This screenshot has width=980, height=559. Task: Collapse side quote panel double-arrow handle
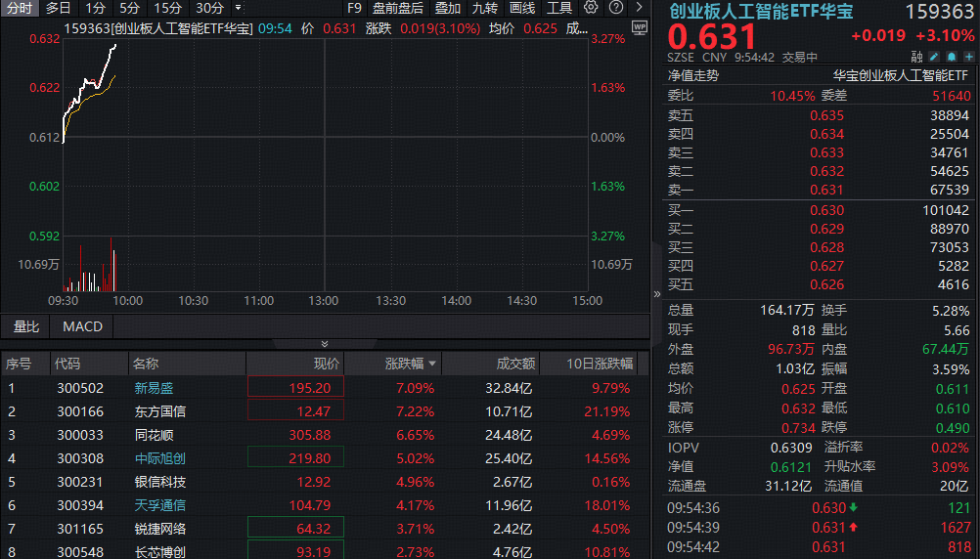[x=657, y=294]
